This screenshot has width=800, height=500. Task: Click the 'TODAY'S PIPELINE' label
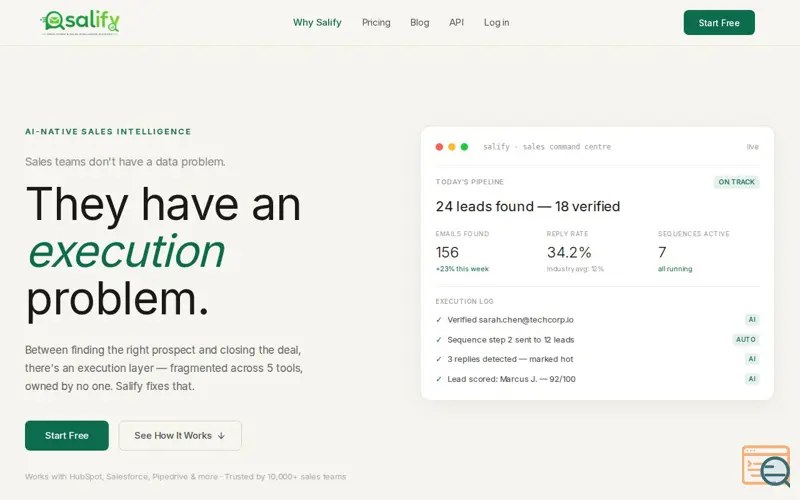pos(469,182)
